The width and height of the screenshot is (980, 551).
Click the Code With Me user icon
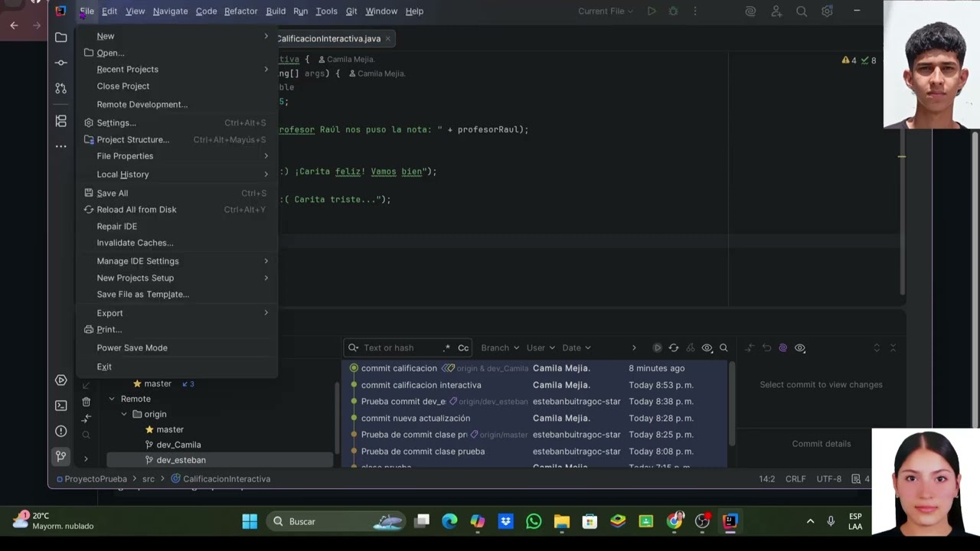776,11
